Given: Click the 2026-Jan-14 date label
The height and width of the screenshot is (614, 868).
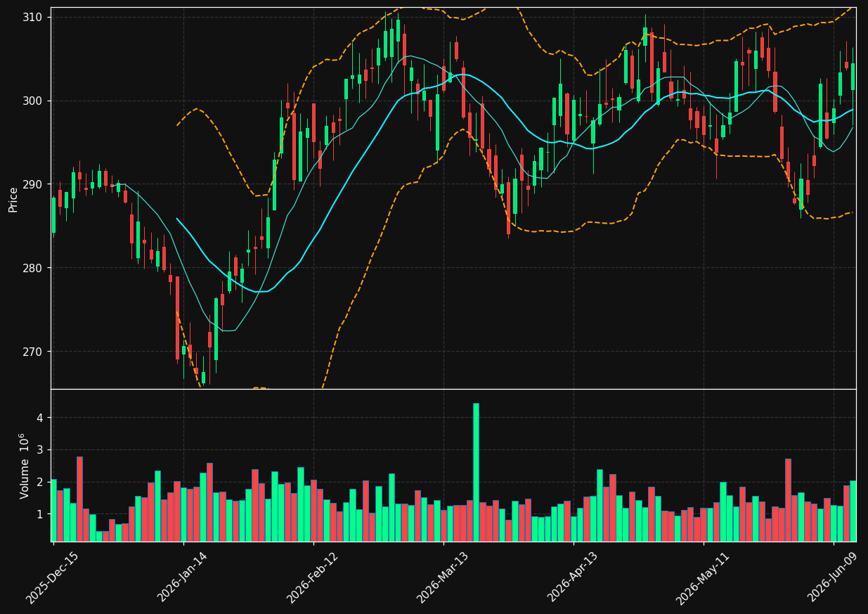Looking at the screenshot, I should pyautogui.click(x=183, y=577).
